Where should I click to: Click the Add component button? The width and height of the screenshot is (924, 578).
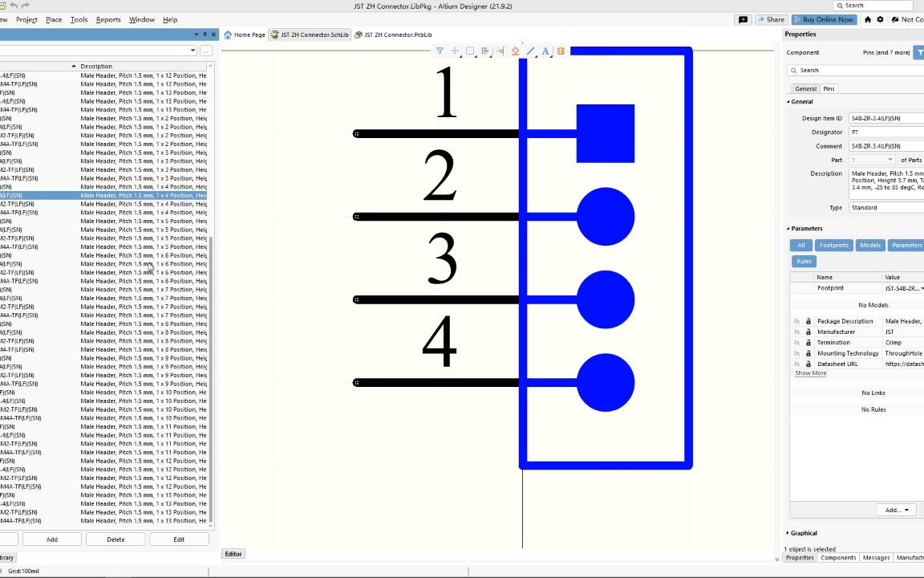point(52,539)
